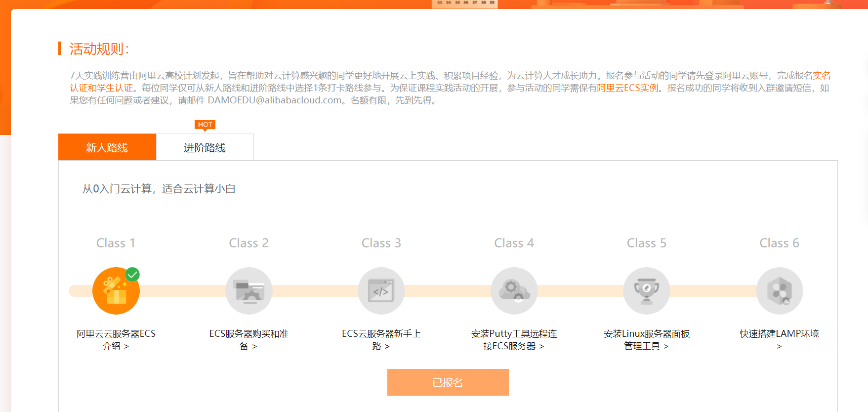Click the Class 3 label
Screen dimensions: 868x412
point(381,243)
